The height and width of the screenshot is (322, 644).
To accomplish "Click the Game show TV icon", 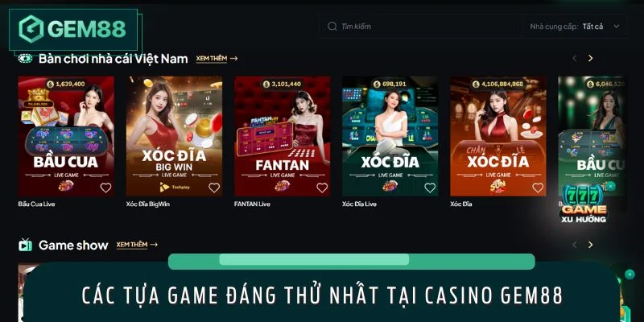I will [x=25, y=245].
